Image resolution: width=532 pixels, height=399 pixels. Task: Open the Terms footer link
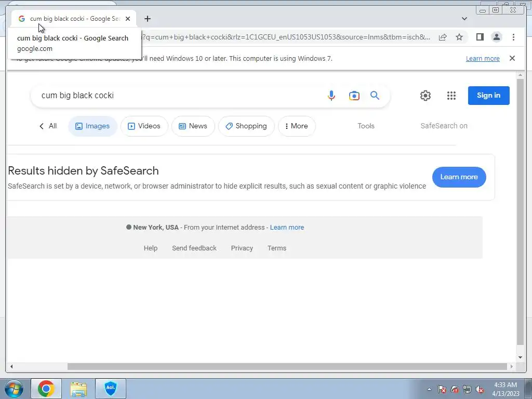(276, 248)
